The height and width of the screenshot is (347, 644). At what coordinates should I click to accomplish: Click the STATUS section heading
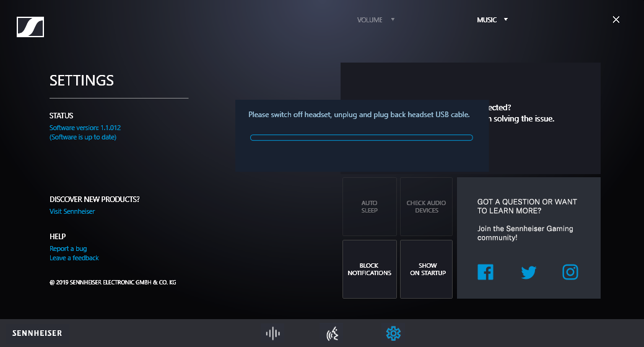point(61,116)
